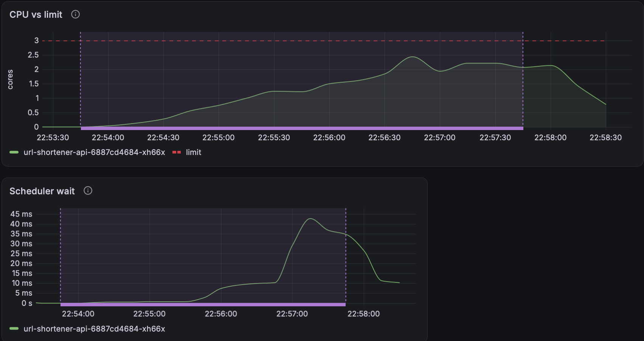This screenshot has width=644, height=341.
Task: Click 22:58:30 label on CPU time axis
Action: (x=606, y=138)
